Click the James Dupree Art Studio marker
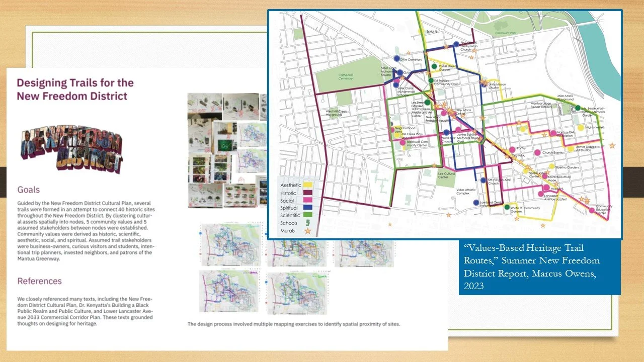This screenshot has height=362, width=644. pos(571,148)
